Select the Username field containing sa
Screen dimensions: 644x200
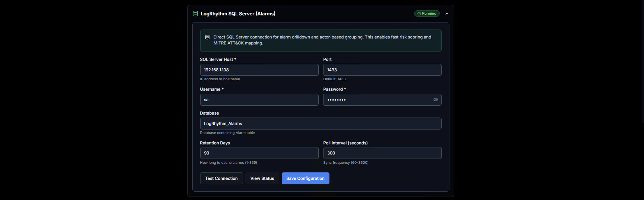click(259, 100)
